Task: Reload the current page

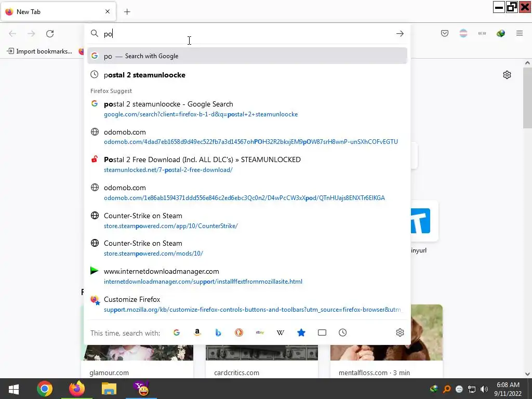Action: [50, 34]
